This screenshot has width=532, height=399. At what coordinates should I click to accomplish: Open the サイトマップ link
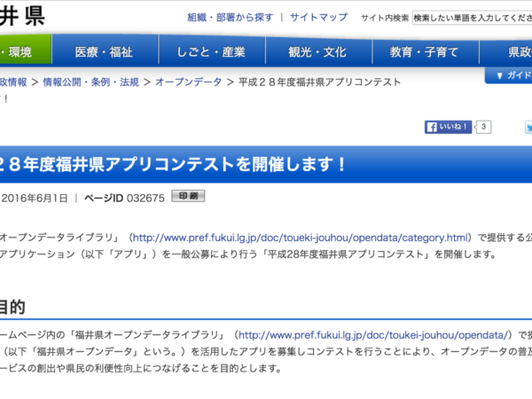point(318,18)
